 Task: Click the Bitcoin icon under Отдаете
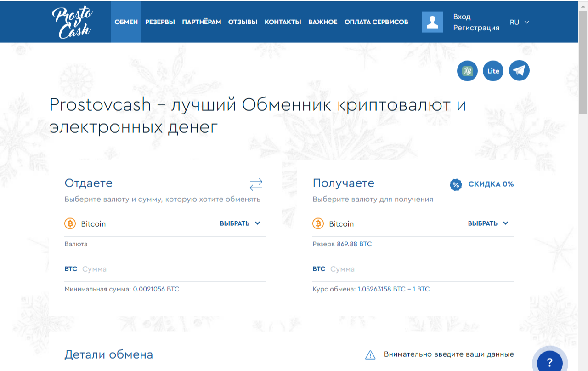tap(70, 223)
